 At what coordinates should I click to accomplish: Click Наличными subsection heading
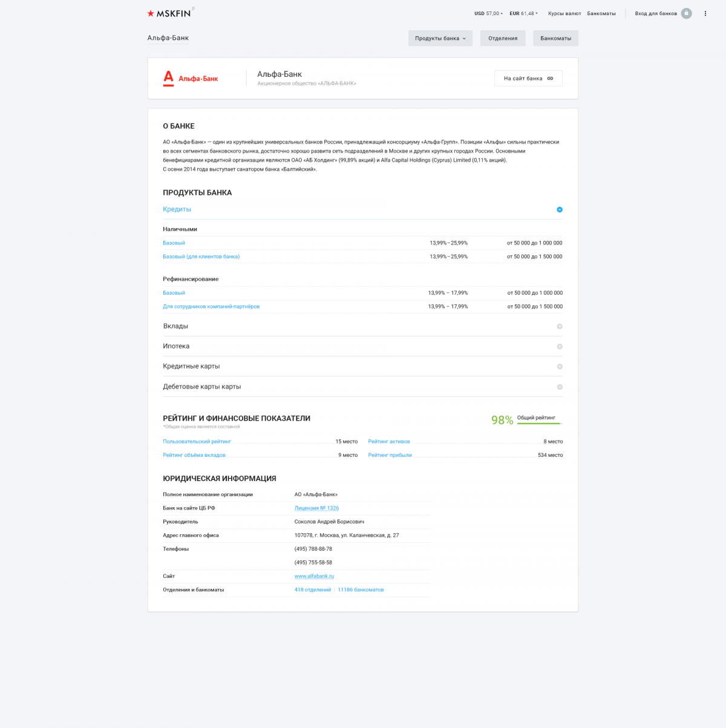(x=180, y=229)
